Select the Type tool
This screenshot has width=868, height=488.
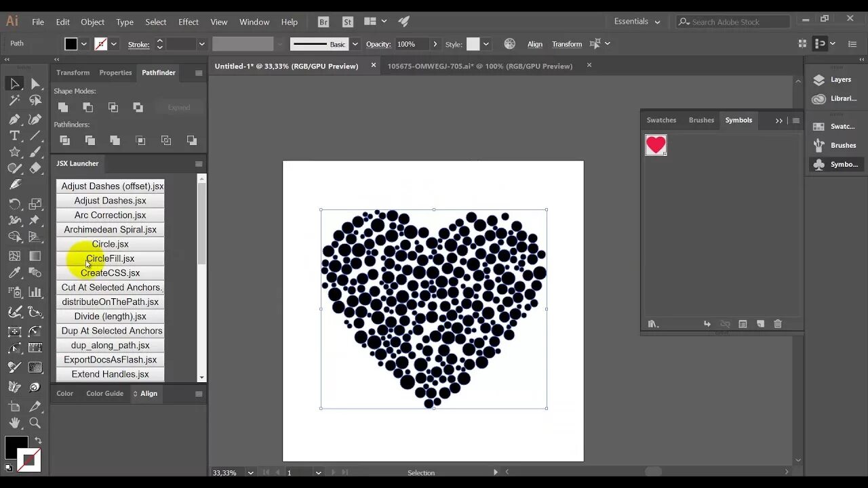coord(14,136)
